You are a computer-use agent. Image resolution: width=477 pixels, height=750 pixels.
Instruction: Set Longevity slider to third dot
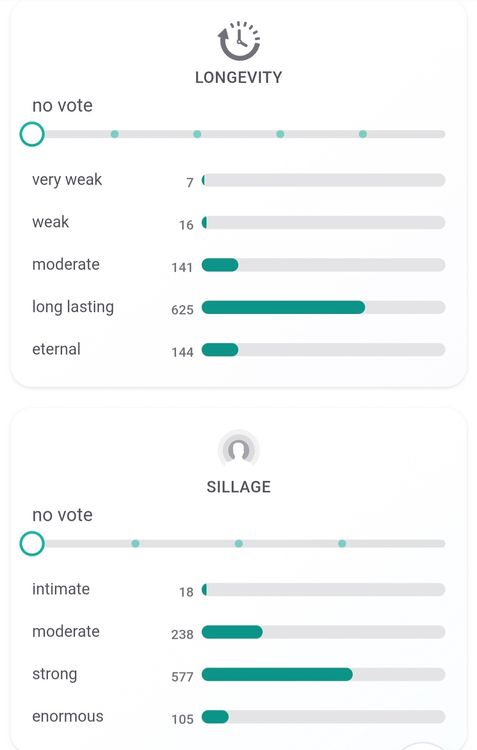(280, 134)
